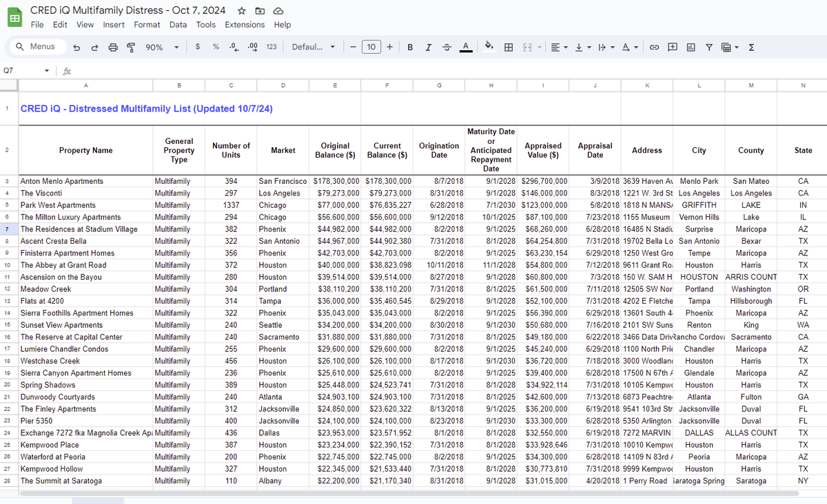Screen dimensions: 827x504
Task: Toggle italic formatting
Action: click(x=429, y=47)
